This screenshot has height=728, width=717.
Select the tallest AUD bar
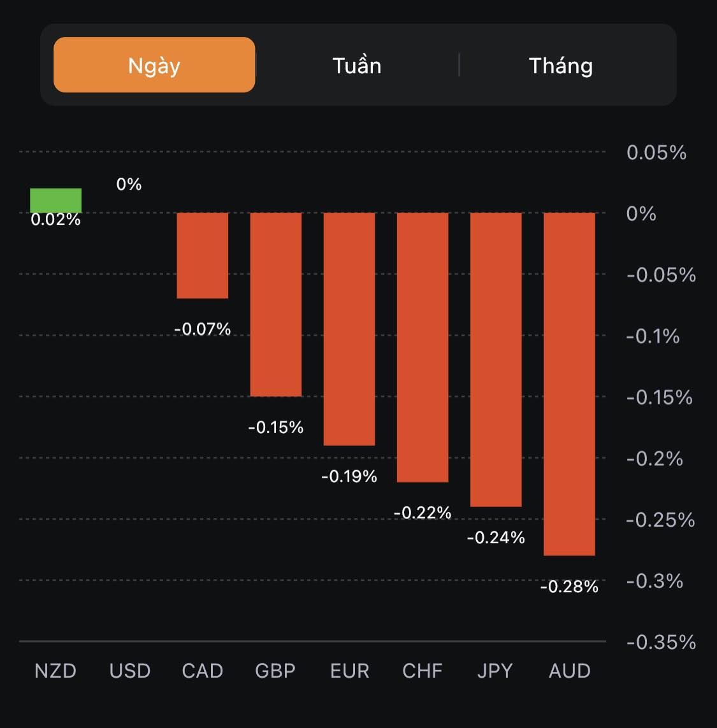pyautogui.click(x=569, y=383)
